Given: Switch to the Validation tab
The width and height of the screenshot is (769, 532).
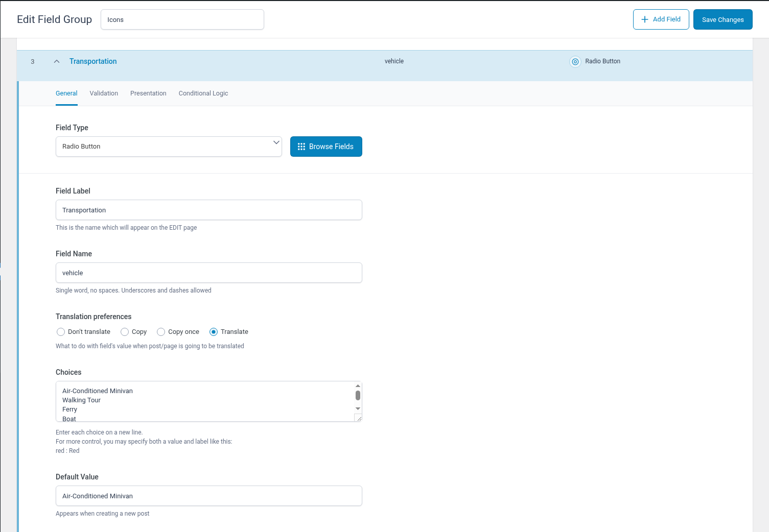Looking at the screenshot, I should tap(104, 93).
